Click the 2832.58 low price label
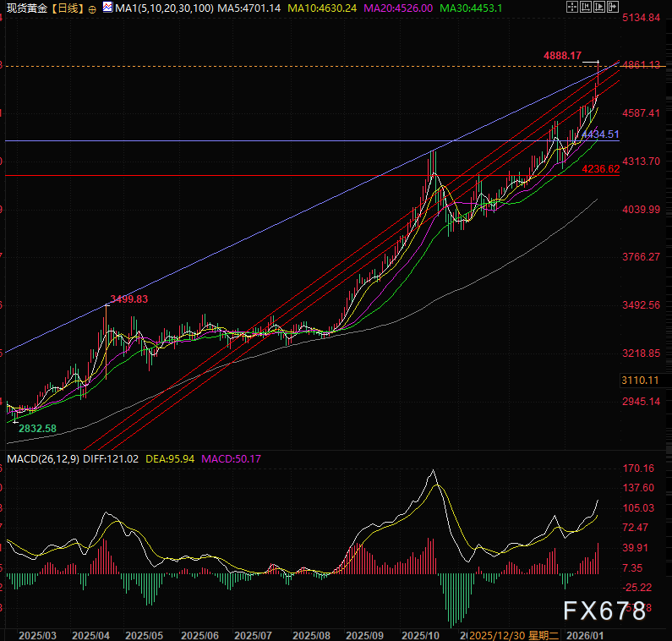The image size is (672, 641). click(38, 429)
